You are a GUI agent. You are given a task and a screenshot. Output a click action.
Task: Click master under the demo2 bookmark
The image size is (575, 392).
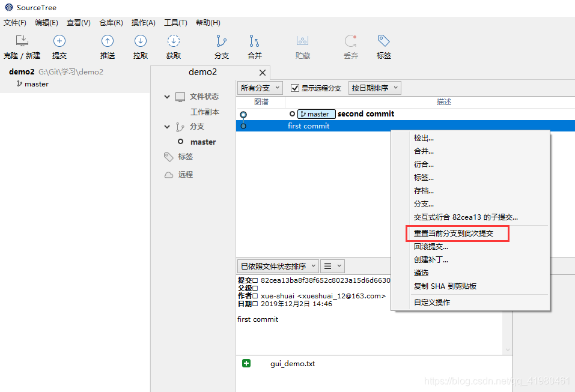(x=36, y=84)
